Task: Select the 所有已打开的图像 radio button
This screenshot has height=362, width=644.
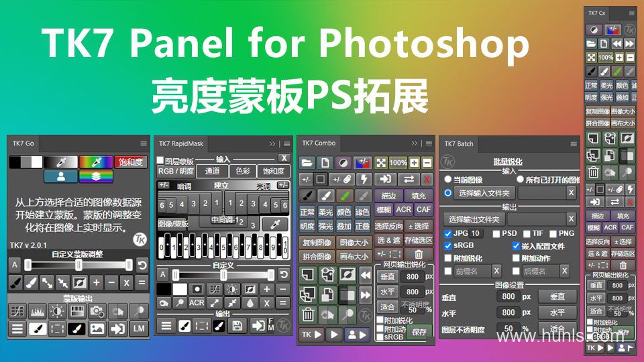Action: pyautogui.click(x=520, y=180)
